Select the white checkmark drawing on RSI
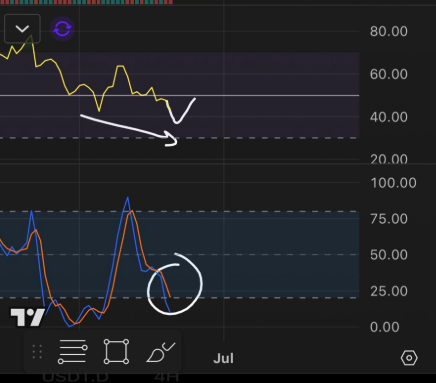Screen dimensions: 436x383 tap(181, 111)
